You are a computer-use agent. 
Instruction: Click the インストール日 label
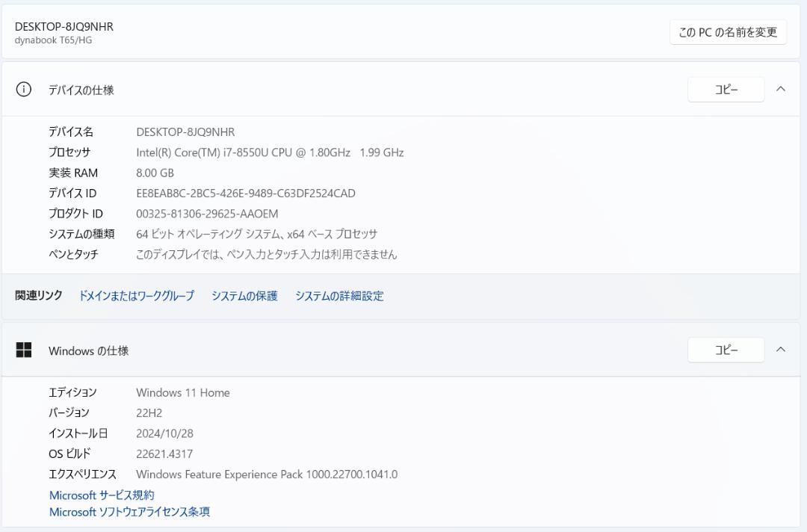[x=78, y=433]
